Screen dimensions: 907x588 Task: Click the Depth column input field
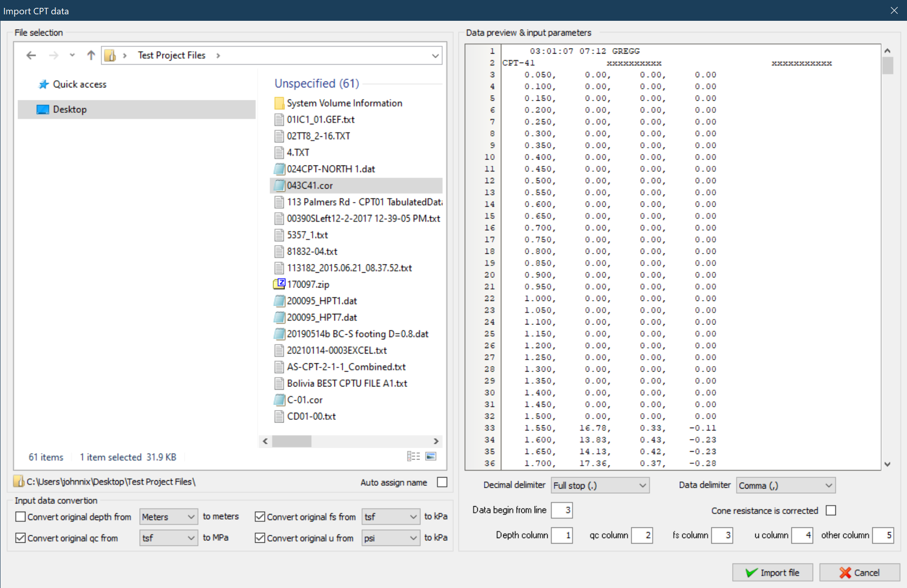562,535
